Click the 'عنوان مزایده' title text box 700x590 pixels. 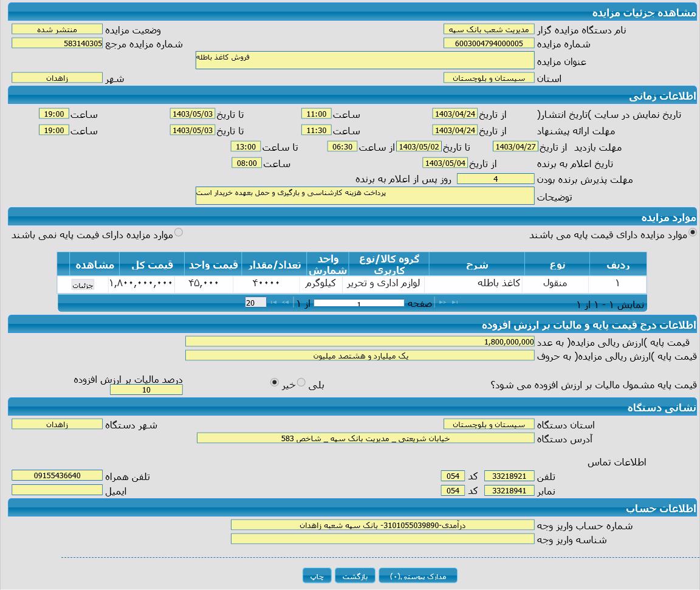tap(365, 60)
